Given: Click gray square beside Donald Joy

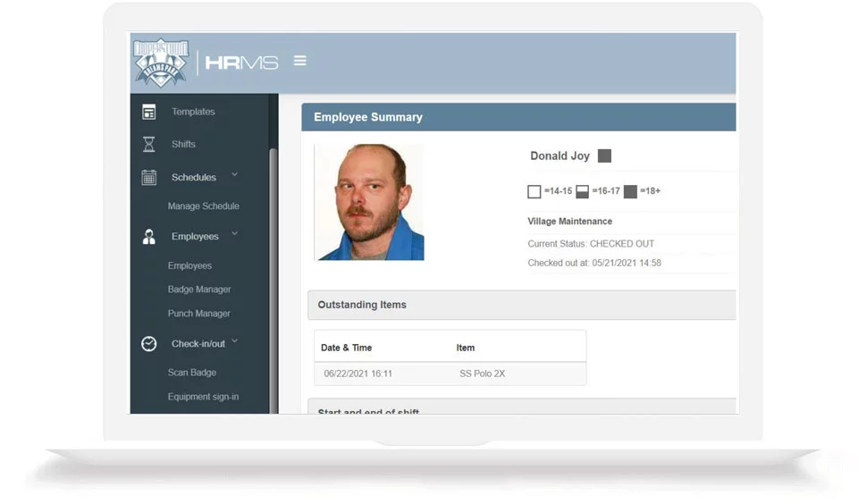Looking at the screenshot, I should coord(604,155).
